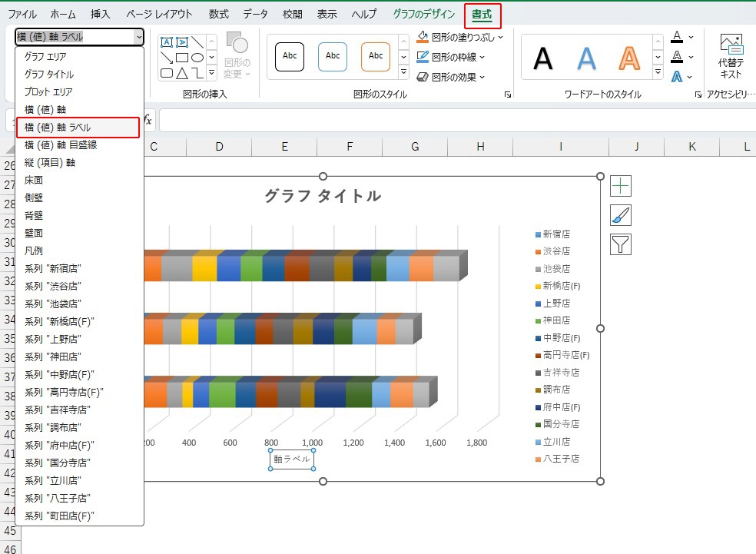Collapse the chart element selector combo box
756x554 pixels.
[x=138, y=37]
